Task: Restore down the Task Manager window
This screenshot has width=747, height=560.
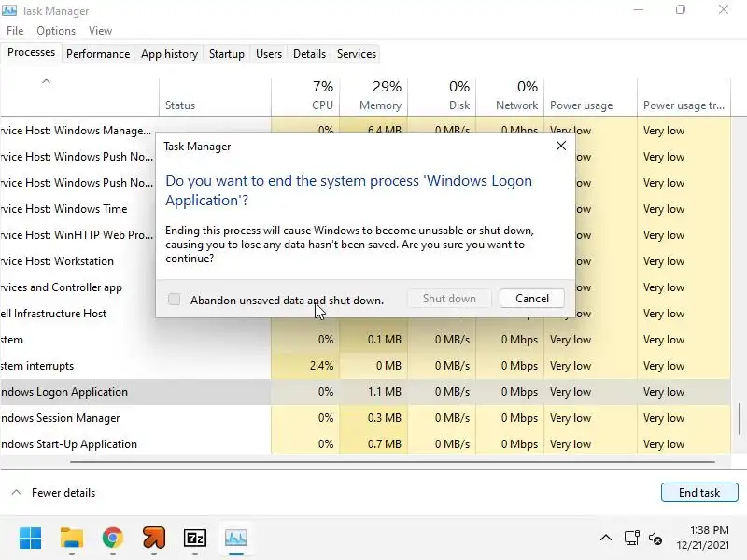Action: (681, 9)
